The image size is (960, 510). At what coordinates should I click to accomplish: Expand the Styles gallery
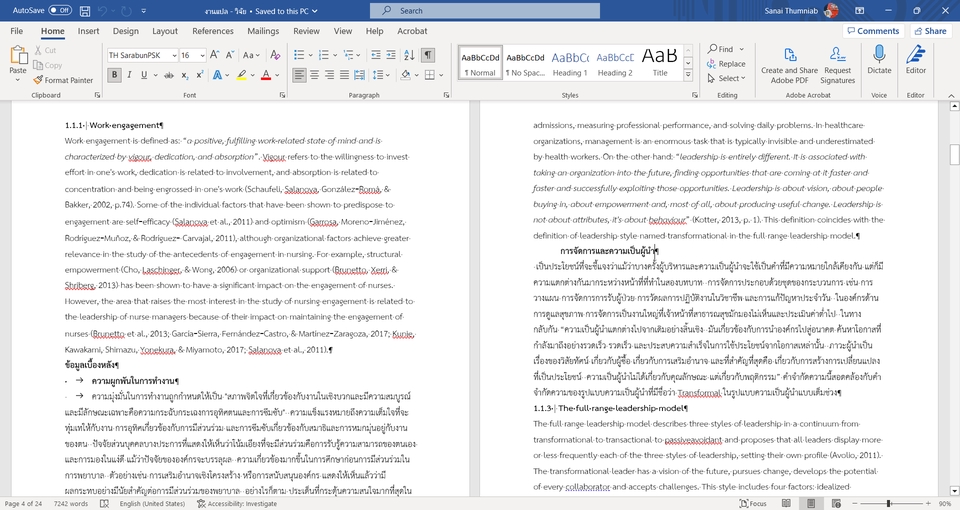click(x=688, y=75)
